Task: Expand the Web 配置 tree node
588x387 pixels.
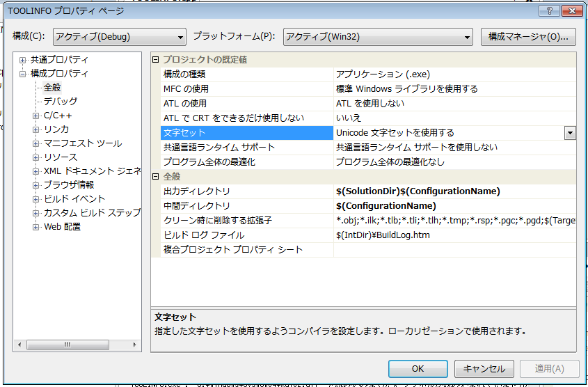Action: tap(36, 227)
